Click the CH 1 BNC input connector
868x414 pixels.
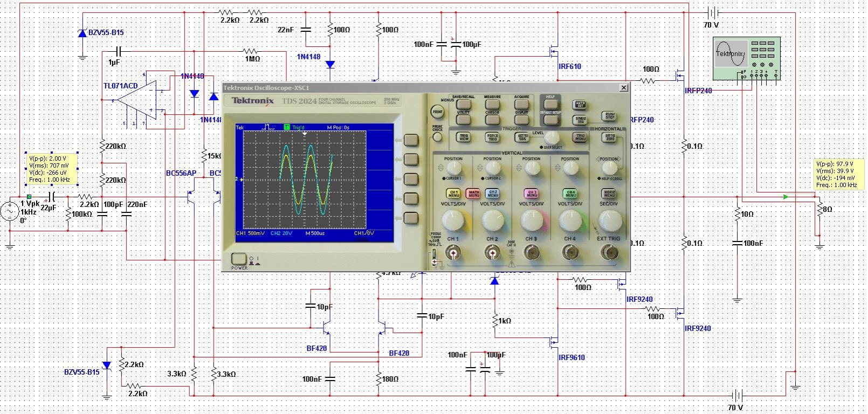click(x=453, y=252)
